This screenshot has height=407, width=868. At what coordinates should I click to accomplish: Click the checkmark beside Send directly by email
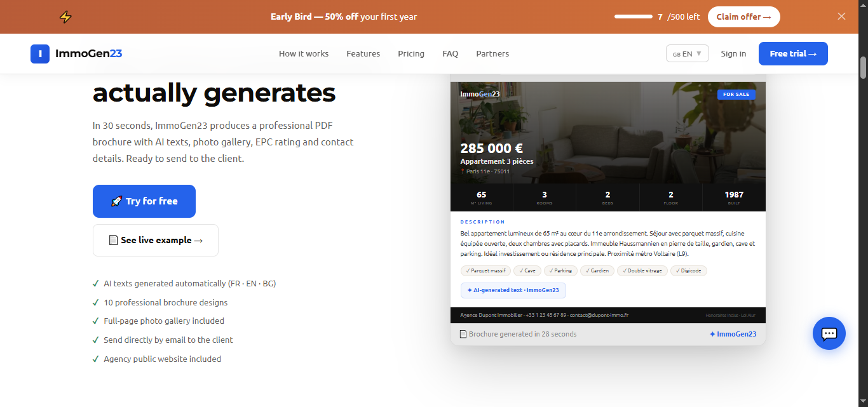pyautogui.click(x=95, y=340)
